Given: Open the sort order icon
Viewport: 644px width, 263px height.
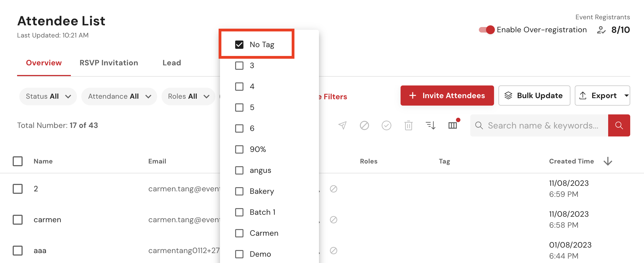Looking at the screenshot, I should tap(431, 125).
